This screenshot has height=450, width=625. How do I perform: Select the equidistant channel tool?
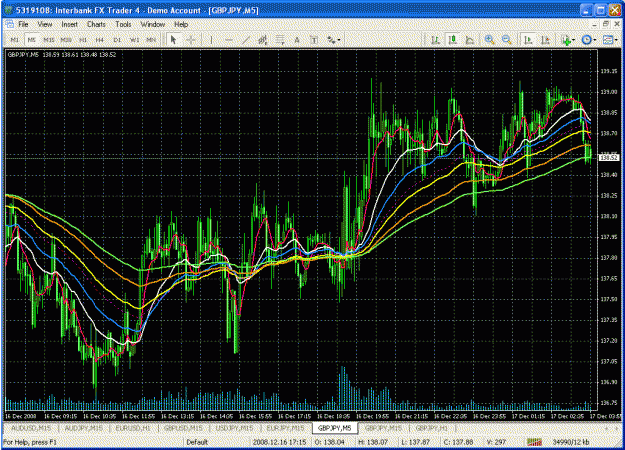tap(262, 40)
